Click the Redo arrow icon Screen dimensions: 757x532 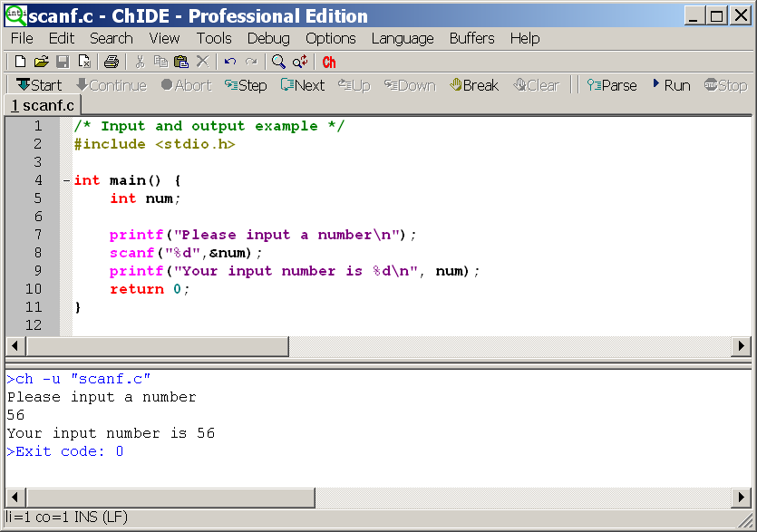click(251, 62)
